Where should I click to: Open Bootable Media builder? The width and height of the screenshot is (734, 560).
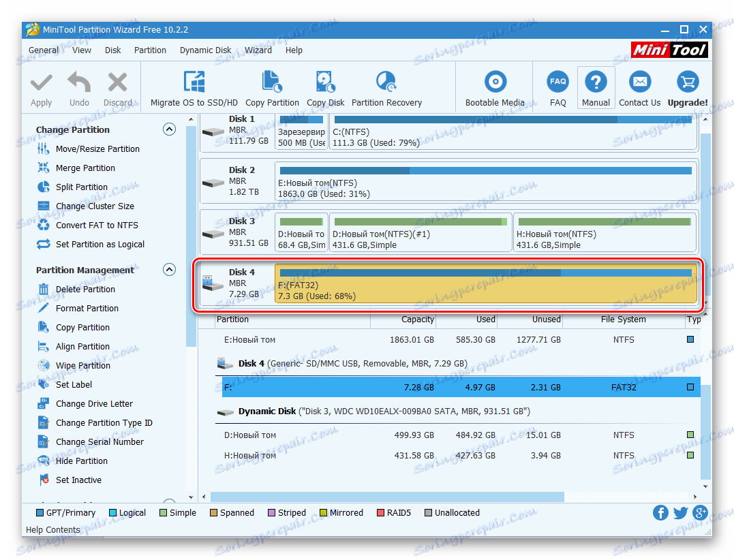(x=495, y=89)
